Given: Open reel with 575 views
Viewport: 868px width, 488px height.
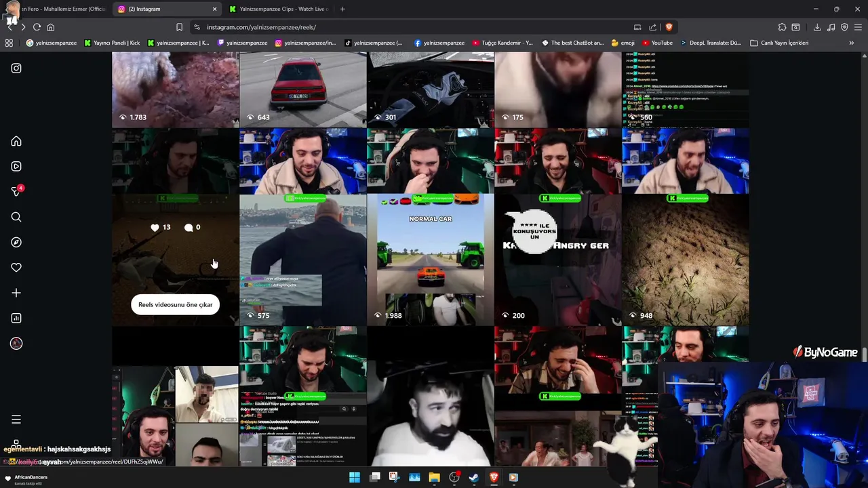Looking at the screenshot, I should point(302,227).
